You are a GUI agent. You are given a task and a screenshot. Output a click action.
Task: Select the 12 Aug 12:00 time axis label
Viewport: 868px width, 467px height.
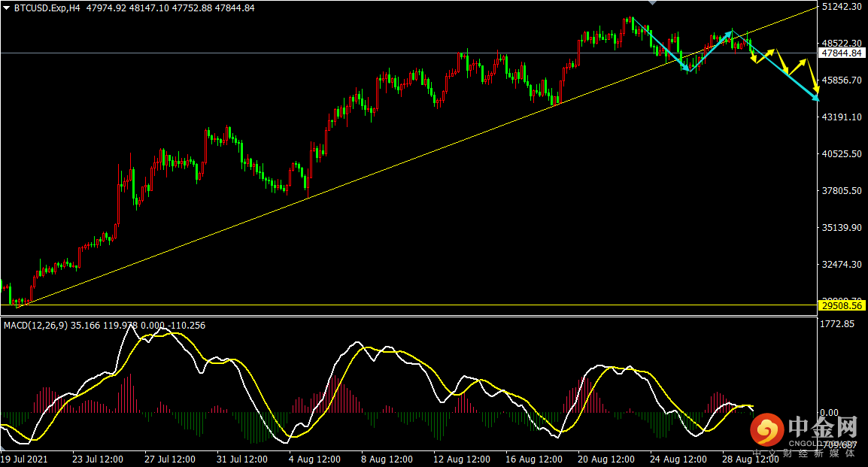pos(462,459)
